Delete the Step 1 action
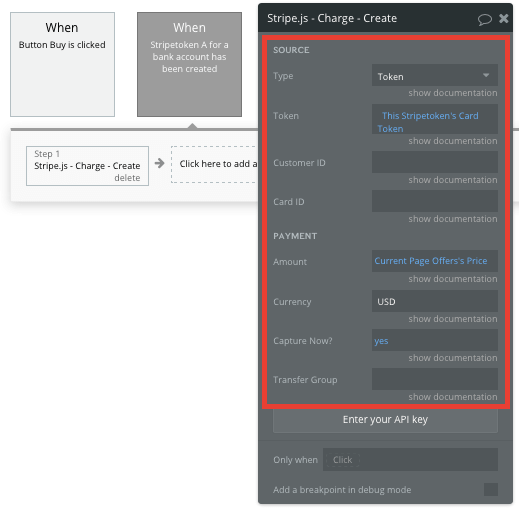The height and width of the screenshot is (510, 519). (127, 178)
